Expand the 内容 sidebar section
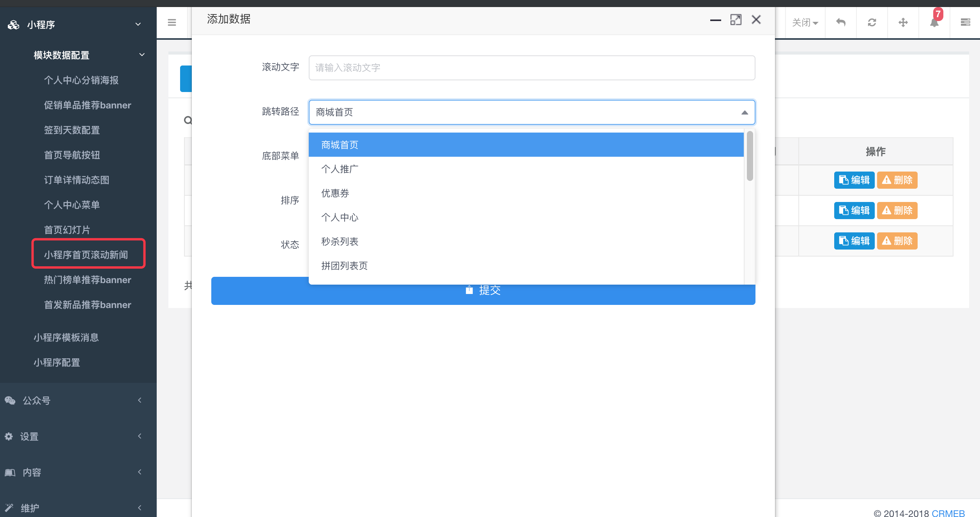The height and width of the screenshot is (517, 980). [x=140, y=472]
